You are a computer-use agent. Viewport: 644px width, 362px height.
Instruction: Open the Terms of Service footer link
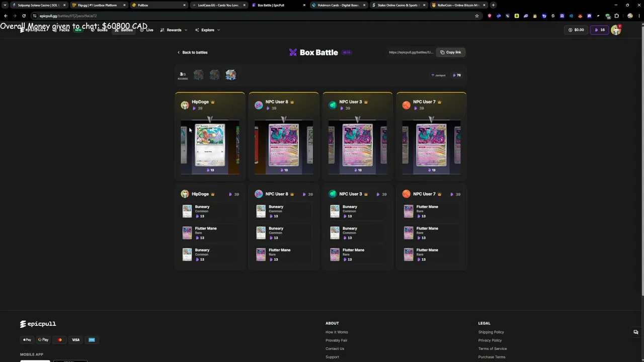(493, 349)
